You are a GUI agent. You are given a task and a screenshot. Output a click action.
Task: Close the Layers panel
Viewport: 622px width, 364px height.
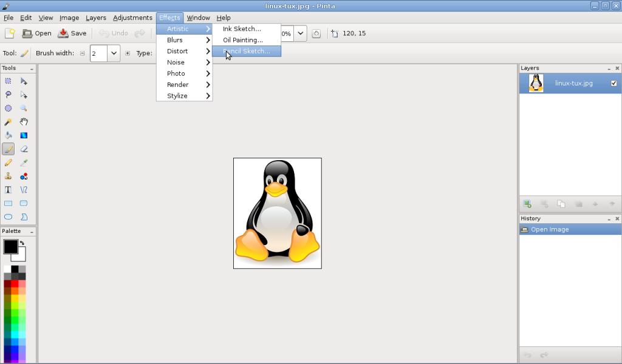click(617, 68)
